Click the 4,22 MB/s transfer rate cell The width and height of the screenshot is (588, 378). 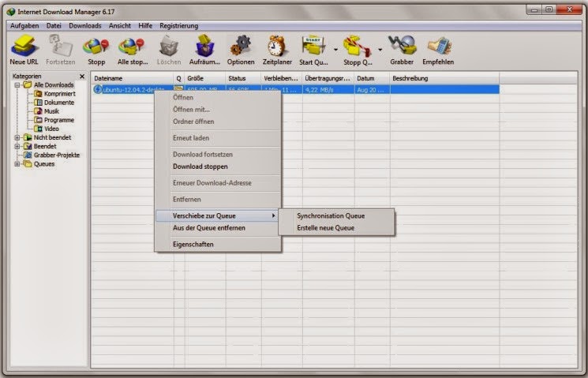pos(328,90)
